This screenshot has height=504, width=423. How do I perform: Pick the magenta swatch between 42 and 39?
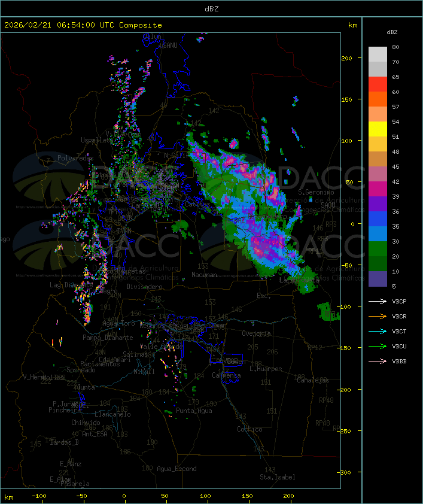pos(378,189)
